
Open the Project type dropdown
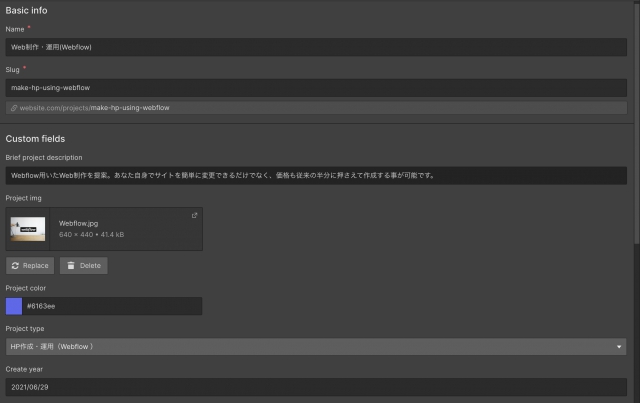coord(316,346)
